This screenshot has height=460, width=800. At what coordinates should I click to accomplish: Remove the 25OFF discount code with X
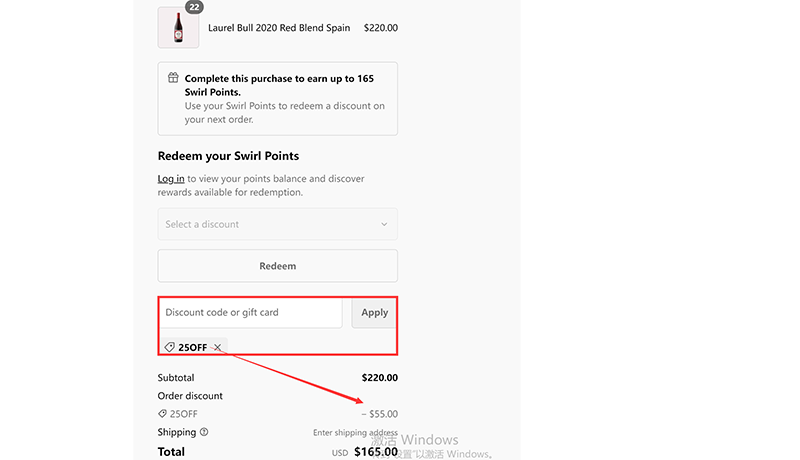217,347
